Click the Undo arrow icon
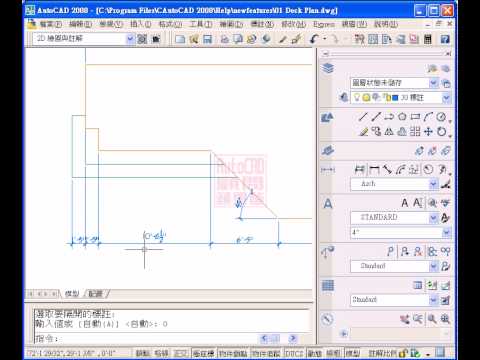 pos(314,39)
